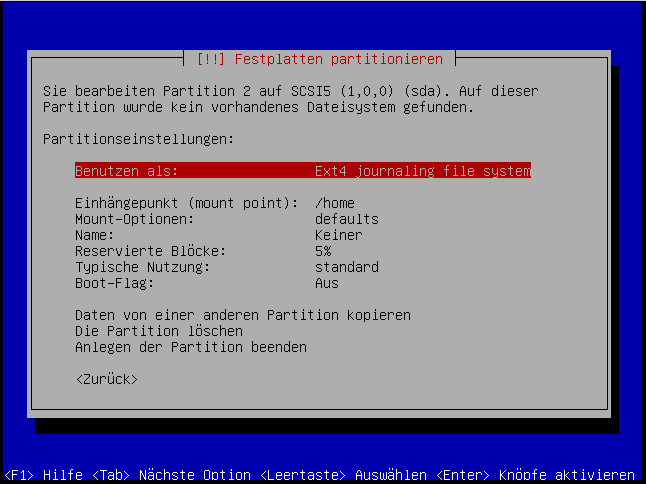Select the 'Mount-Optionen:' label

pos(134,219)
